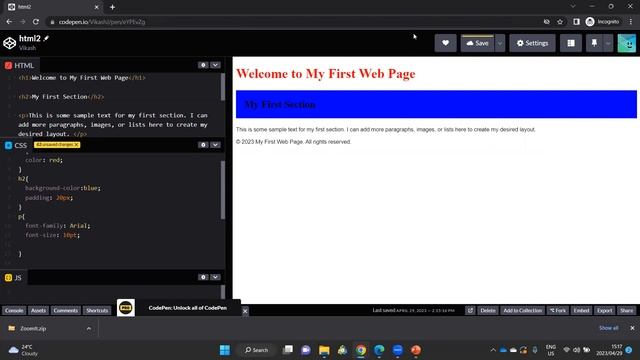The width and height of the screenshot is (640, 360).
Task: Fork this pen
Action: (x=558, y=311)
